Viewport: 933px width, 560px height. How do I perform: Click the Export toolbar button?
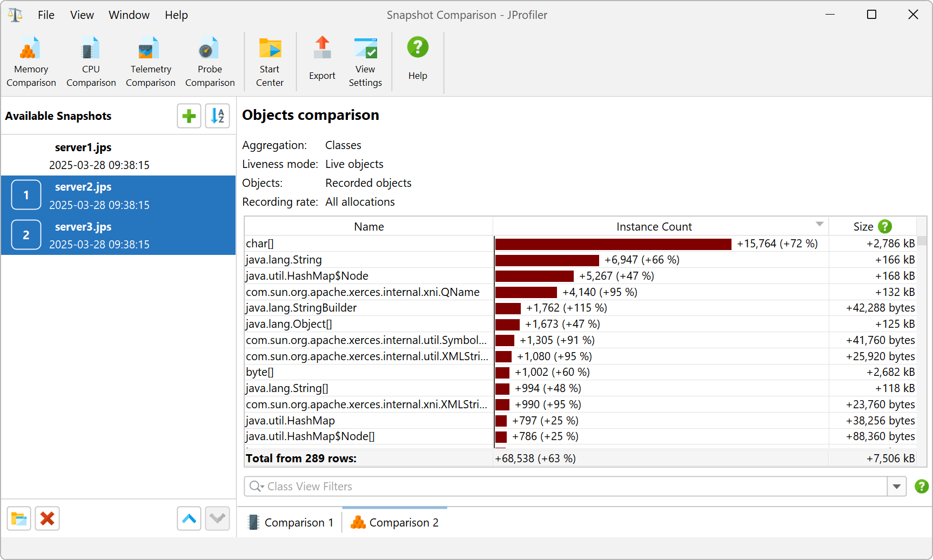pos(322,59)
